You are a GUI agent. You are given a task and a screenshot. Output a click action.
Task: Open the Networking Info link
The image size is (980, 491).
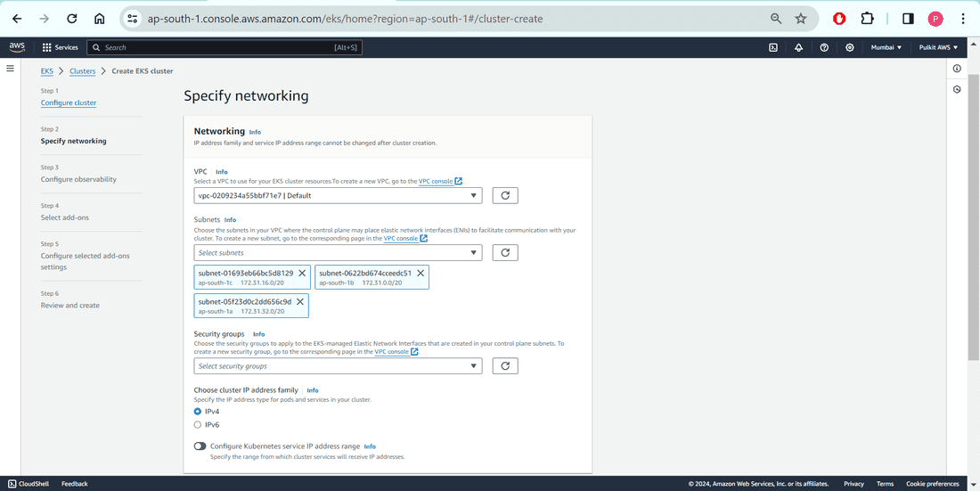[x=255, y=132]
